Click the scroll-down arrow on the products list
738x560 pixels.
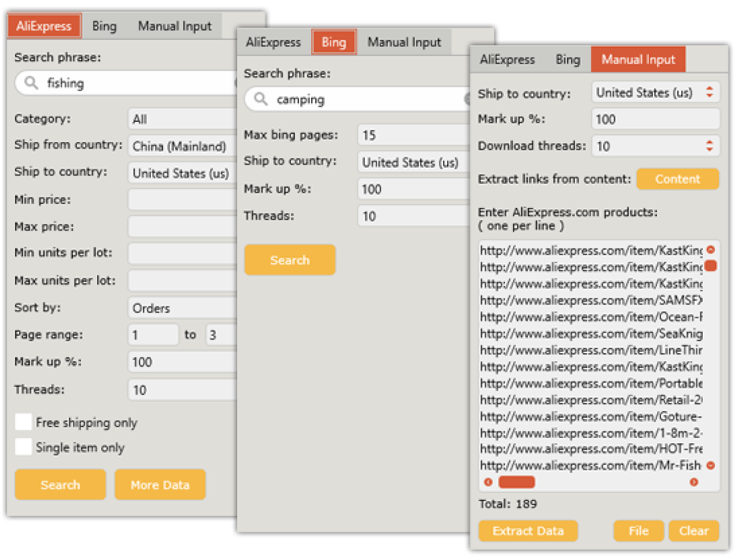(x=711, y=465)
